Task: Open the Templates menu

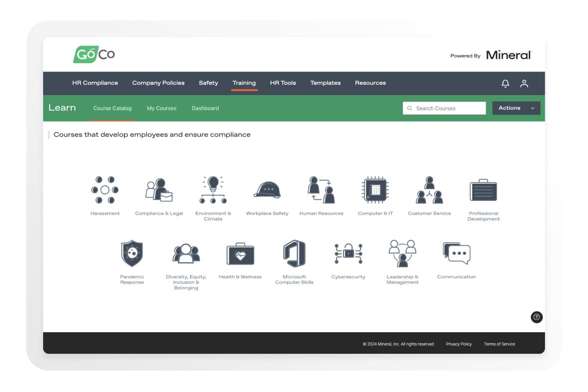Action: [325, 83]
